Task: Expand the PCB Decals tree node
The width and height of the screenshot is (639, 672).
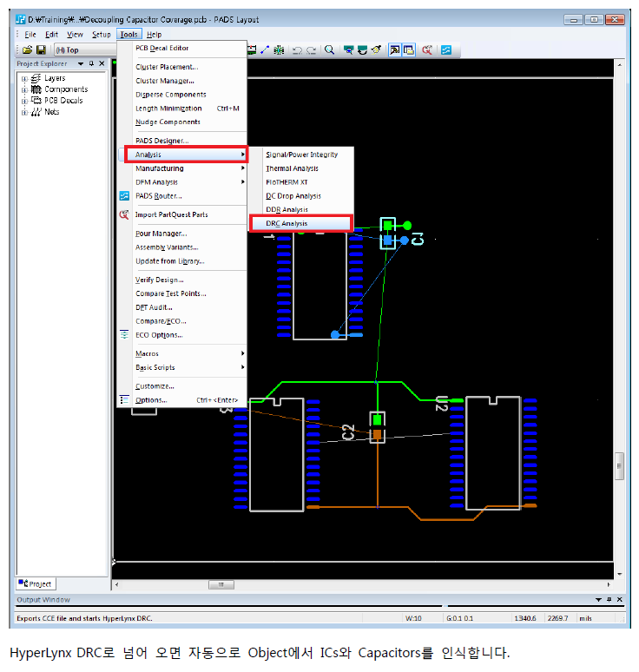Action: click(24, 101)
